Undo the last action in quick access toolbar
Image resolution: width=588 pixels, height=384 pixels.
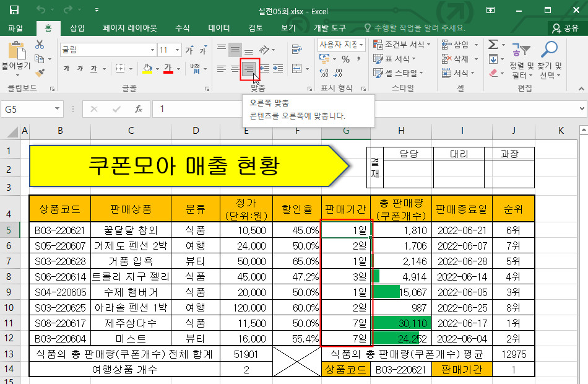tap(40, 10)
